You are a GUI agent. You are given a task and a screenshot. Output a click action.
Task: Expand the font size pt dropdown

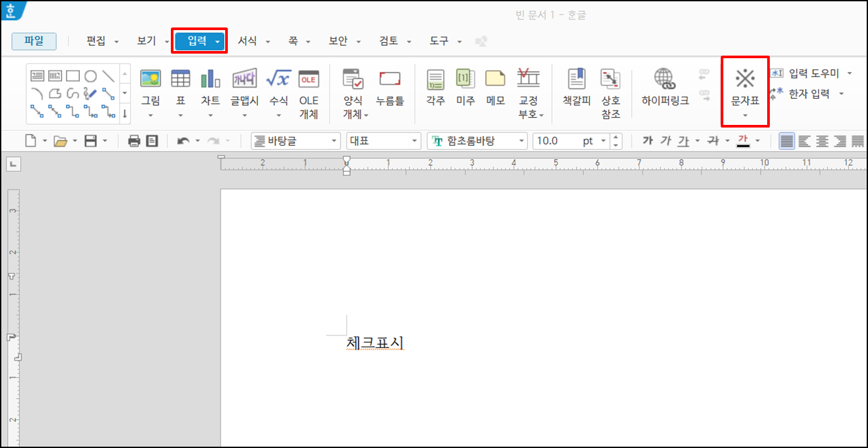click(604, 141)
